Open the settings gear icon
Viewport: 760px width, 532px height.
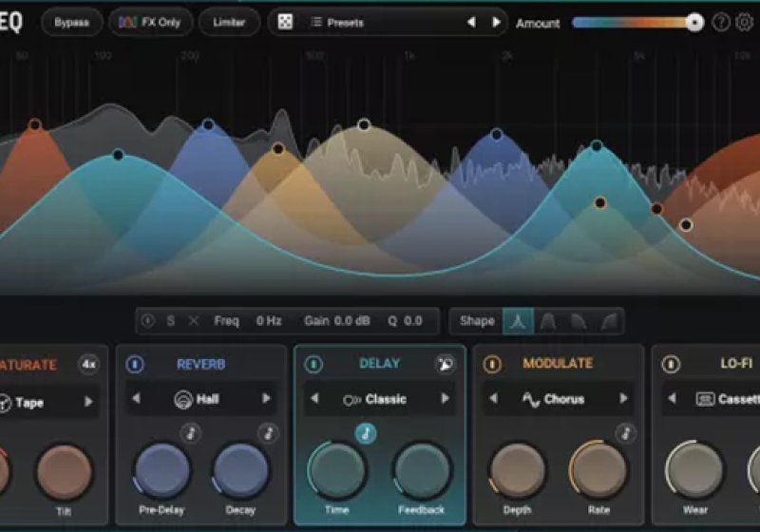[745, 22]
